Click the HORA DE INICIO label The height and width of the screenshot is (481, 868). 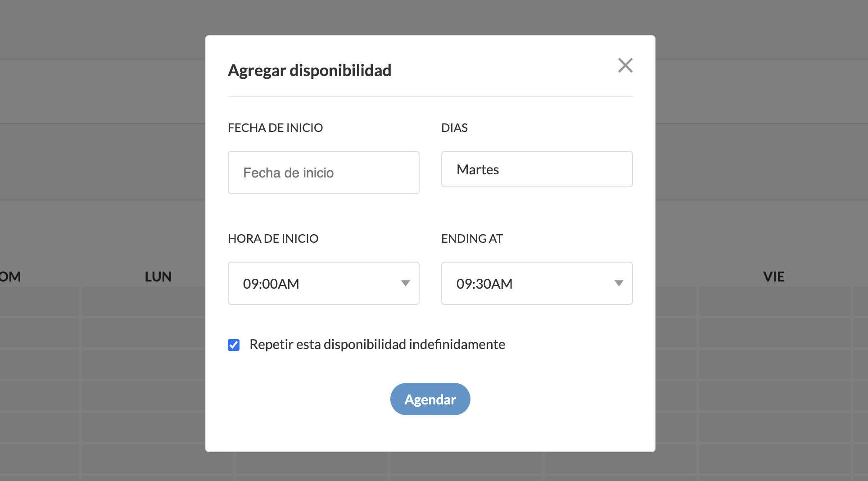273,239
